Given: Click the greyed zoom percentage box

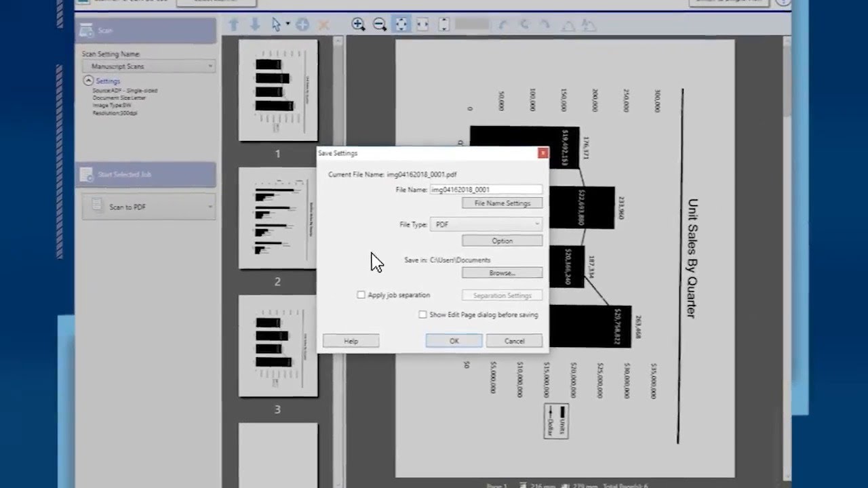Looking at the screenshot, I should click(473, 24).
